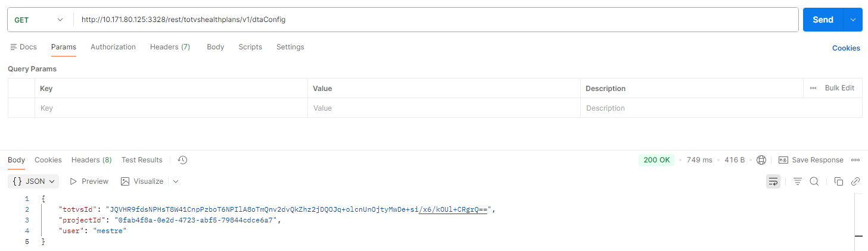Open the Cookies link
Screen dimensions: 868x251
pyautogui.click(x=846, y=48)
